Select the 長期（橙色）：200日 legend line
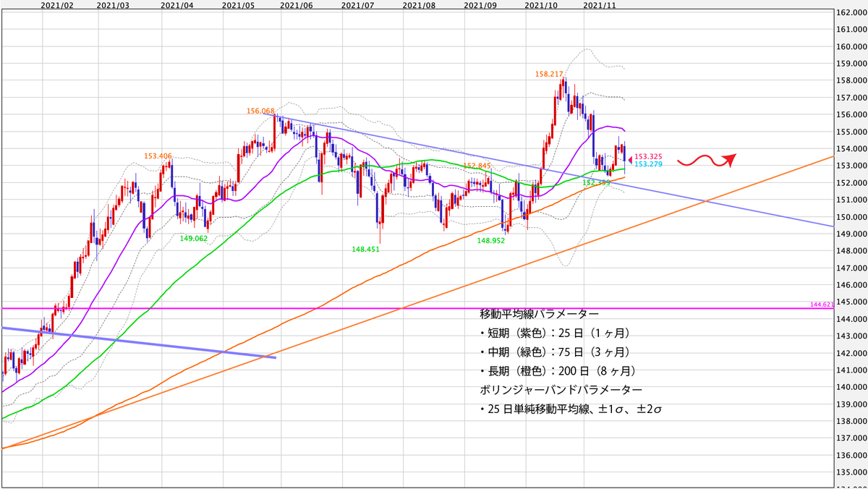Viewport: 868px width, 489px height. tap(558, 371)
